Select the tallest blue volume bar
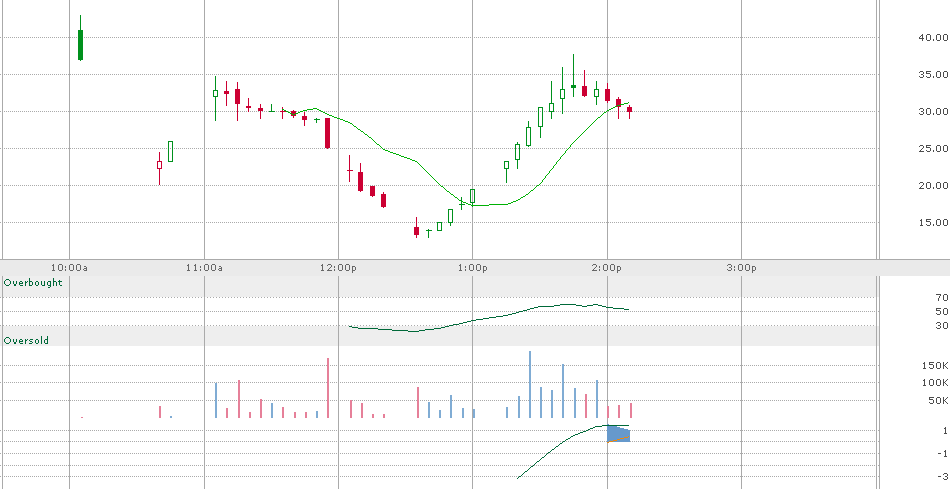Viewport: 950px width, 489px height. pos(530,384)
